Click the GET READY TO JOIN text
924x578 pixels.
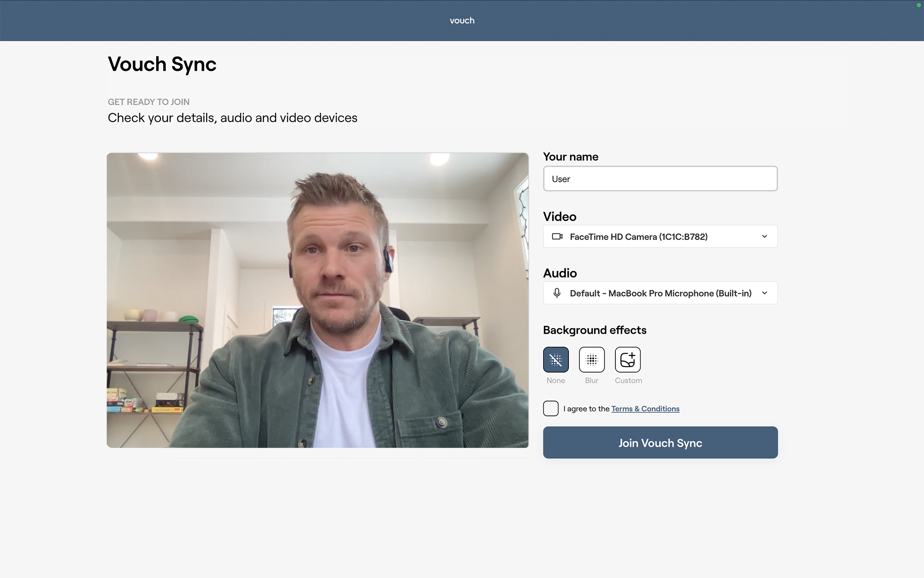pyautogui.click(x=148, y=102)
